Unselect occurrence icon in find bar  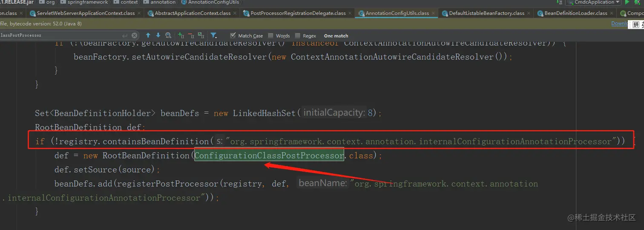(x=191, y=36)
